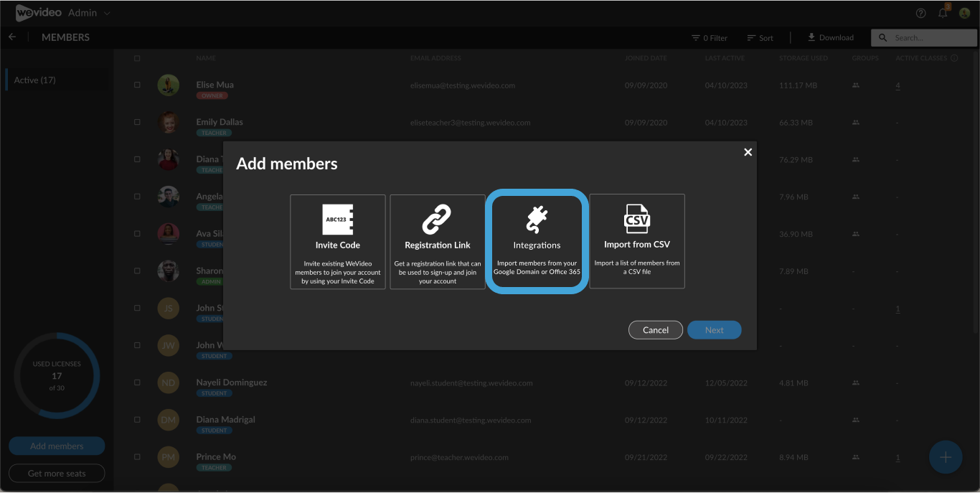The height and width of the screenshot is (493, 980).
Task: Select the checkbox for Diana Madrigal
Action: (x=137, y=420)
